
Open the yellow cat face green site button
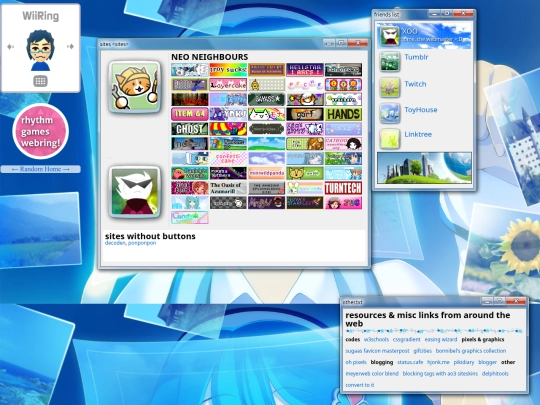(305, 173)
